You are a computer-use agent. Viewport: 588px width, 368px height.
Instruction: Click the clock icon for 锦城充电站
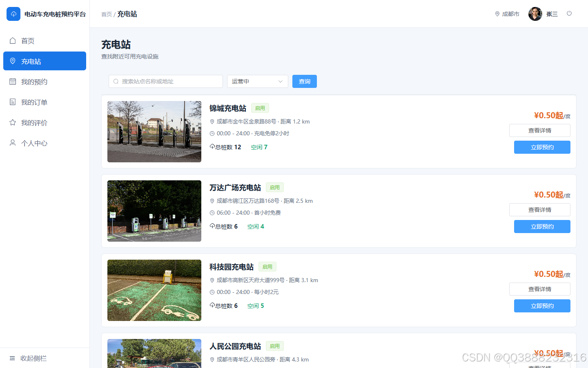[212, 133]
